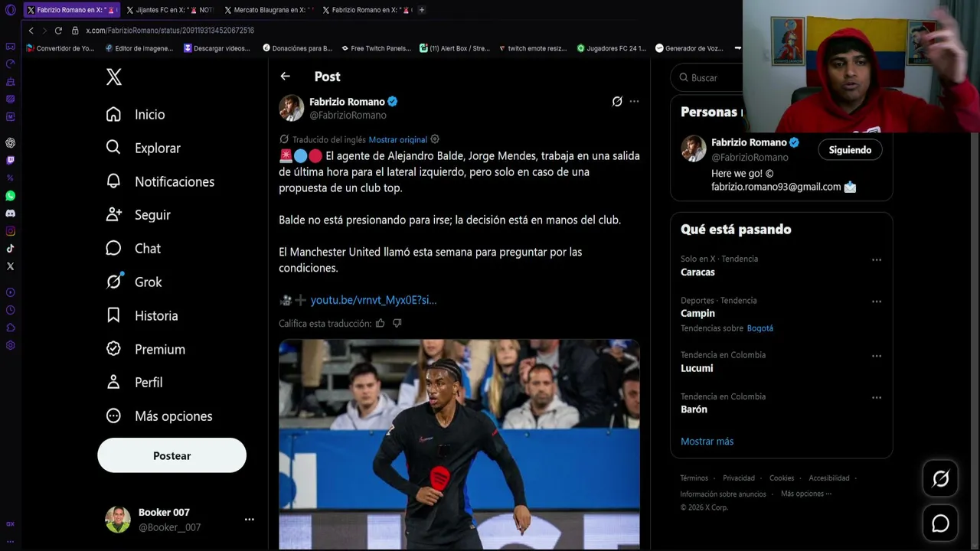
Task: Switch to the Jijantes FC tab
Action: (168, 10)
